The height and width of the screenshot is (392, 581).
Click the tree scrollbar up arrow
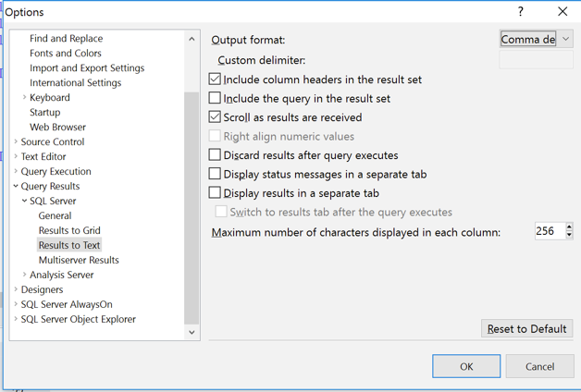coord(192,39)
